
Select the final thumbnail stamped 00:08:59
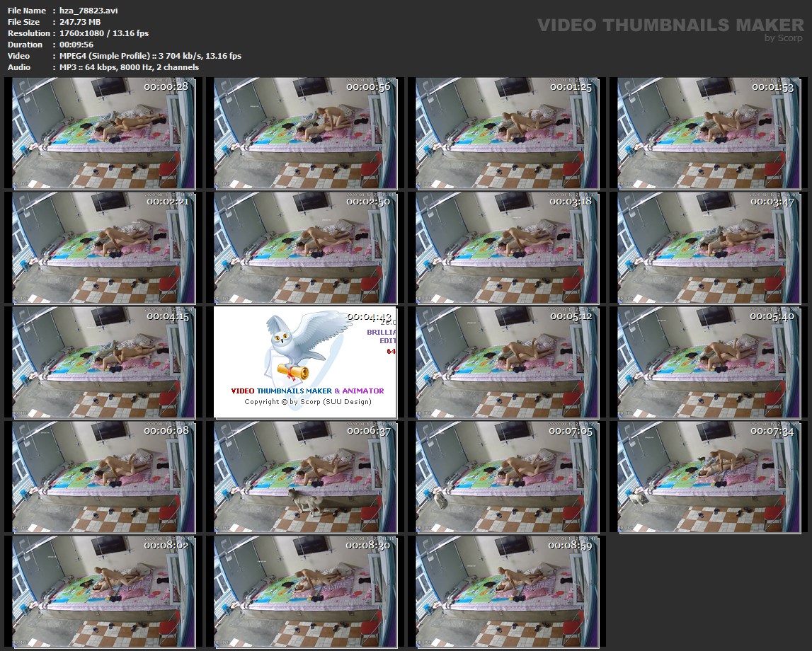(x=507, y=592)
